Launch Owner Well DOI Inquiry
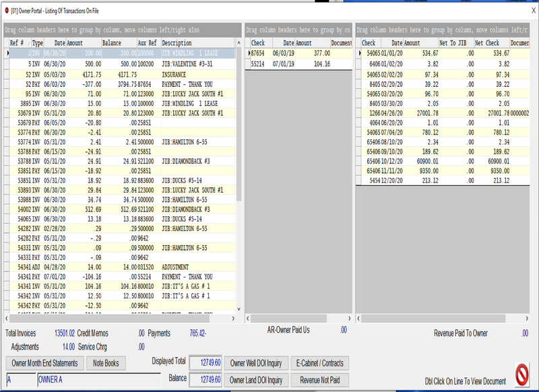This screenshot has height=392, width=539. click(x=257, y=361)
